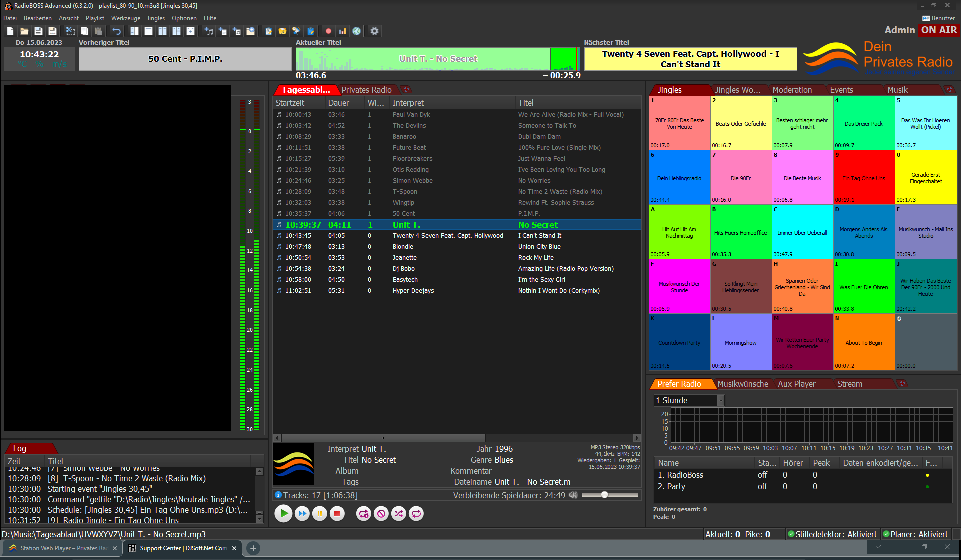Viewport: 961px width, 560px height.
Task: Toggle the globe broadcast icon in toolbar
Action: point(356,31)
